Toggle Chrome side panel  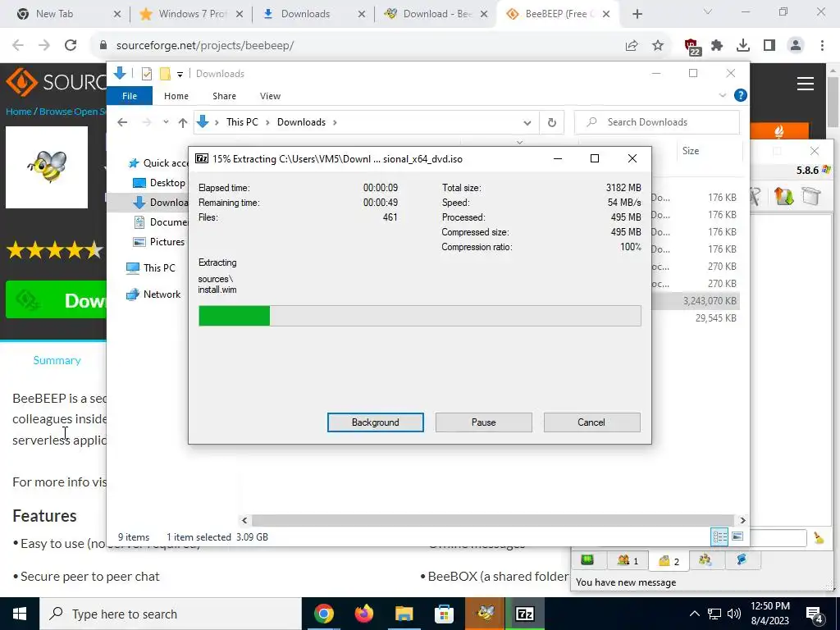pos(769,46)
